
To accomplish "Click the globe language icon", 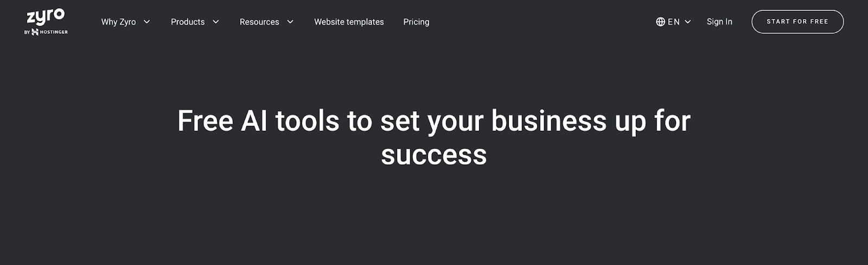I will [660, 22].
